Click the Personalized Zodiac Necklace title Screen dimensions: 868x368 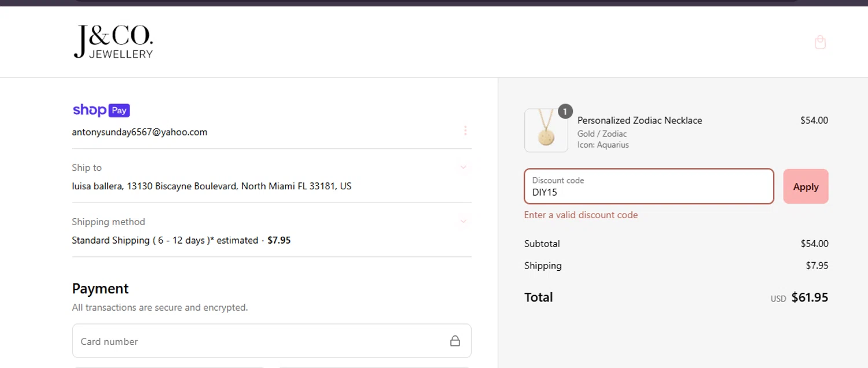pos(639,120)
